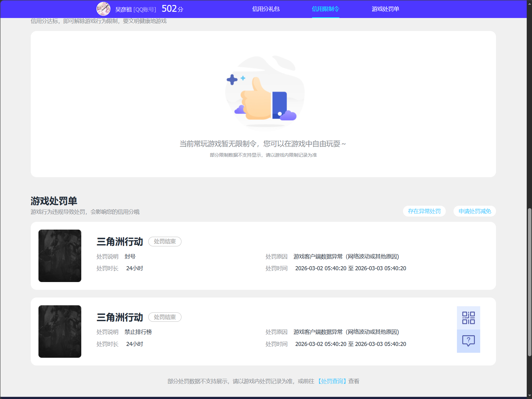Click 处罚结束 badge on 封号 record
Screen dimensions: 532x399
[165, 241]
